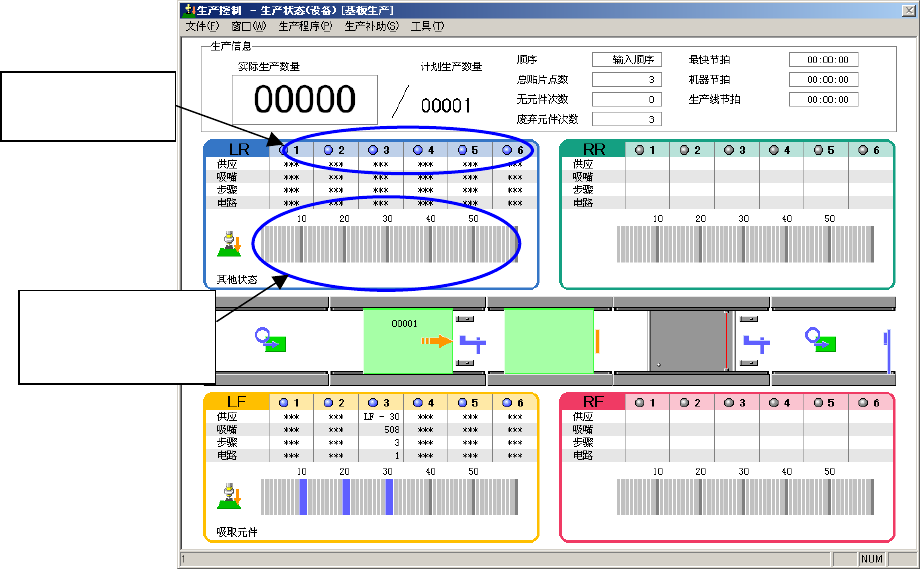Click the 总贴片点数 value field
The height and width of the screenshot is (569, 920).
(627, 79)
